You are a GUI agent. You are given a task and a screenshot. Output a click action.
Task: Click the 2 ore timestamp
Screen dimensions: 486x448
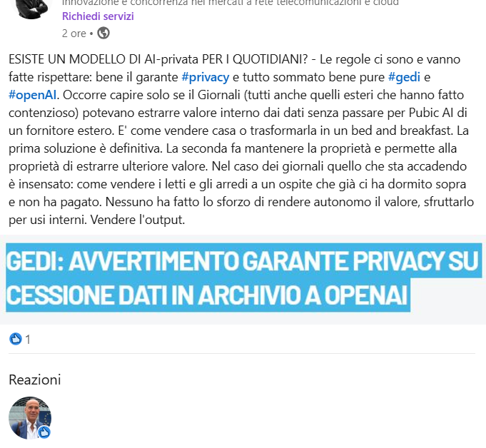74,34
